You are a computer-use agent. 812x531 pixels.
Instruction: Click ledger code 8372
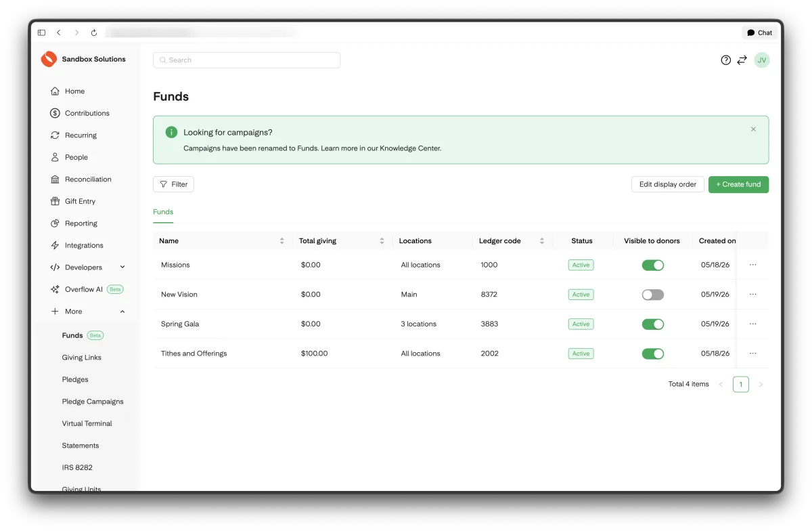tap(489, 295)
